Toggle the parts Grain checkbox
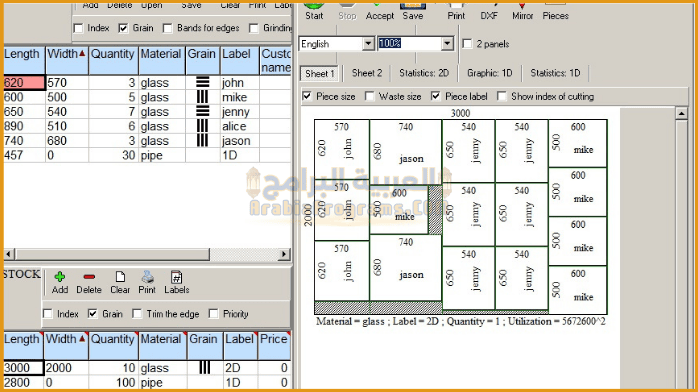 (x=123, y=28)
